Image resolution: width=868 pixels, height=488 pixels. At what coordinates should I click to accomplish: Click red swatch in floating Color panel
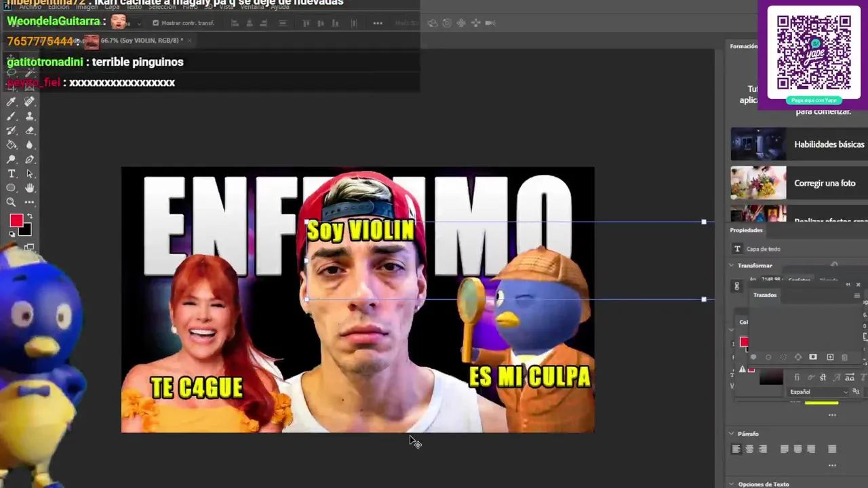pyautogui.click(x=744, y=342)
